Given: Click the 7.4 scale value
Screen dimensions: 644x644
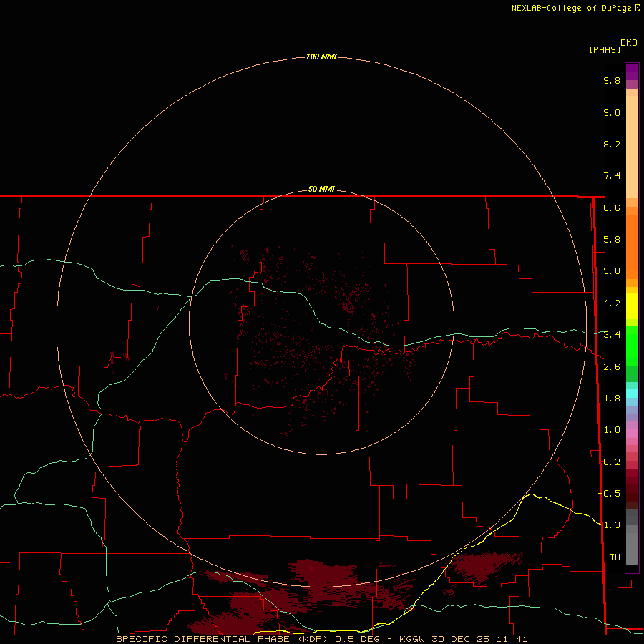Looking at the screenshot, I should [612, 176].
